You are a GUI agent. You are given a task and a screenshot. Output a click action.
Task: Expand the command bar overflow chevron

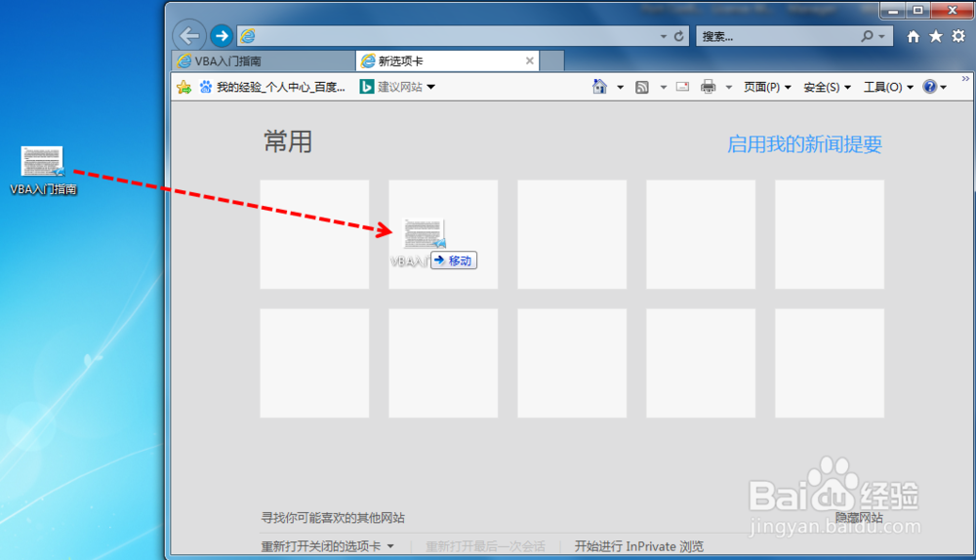pos(965,78)
